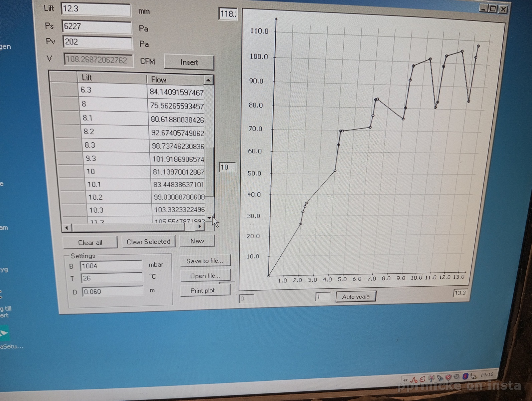532x401 pixels.
Task: Click the New button
Action: coord(197,241)
